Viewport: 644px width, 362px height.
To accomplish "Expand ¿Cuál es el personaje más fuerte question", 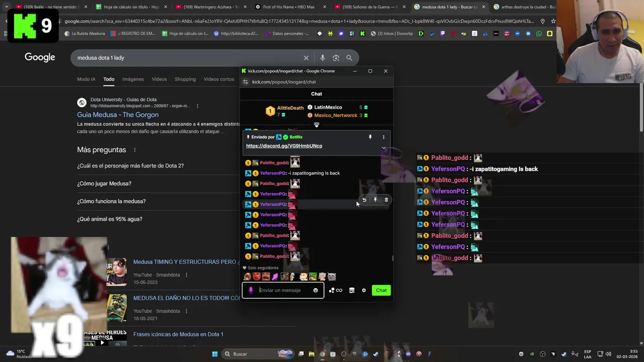I will 130,166.
